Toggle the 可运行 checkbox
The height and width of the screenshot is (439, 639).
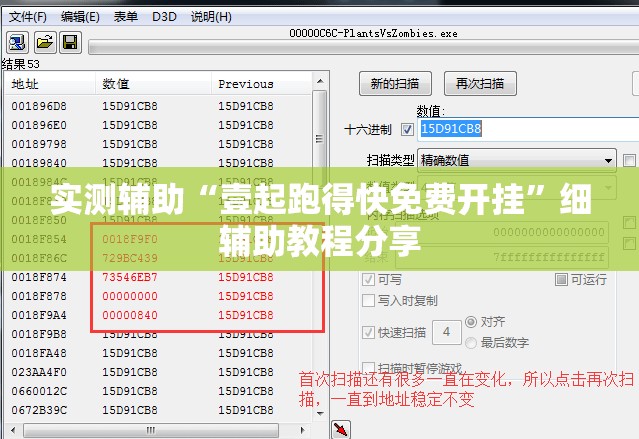[x=561, y=279]
